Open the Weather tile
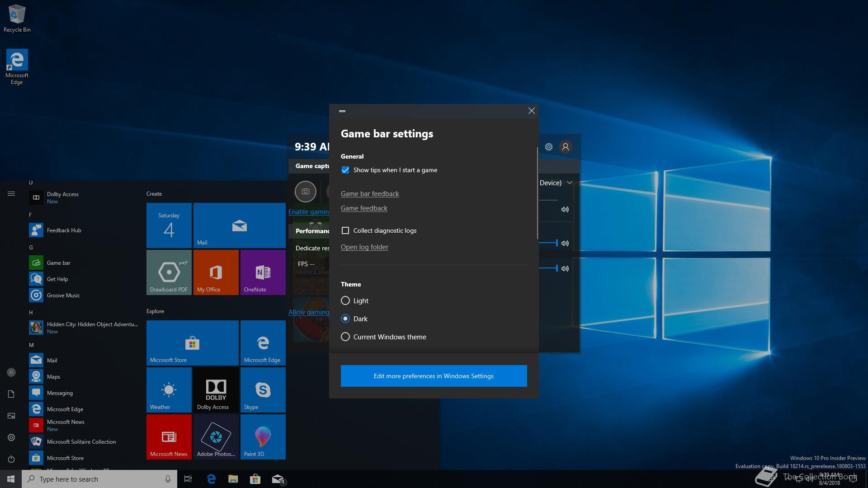Image resolution: width=868 pixels, height=488 pixels. click(x=169, y=389)
